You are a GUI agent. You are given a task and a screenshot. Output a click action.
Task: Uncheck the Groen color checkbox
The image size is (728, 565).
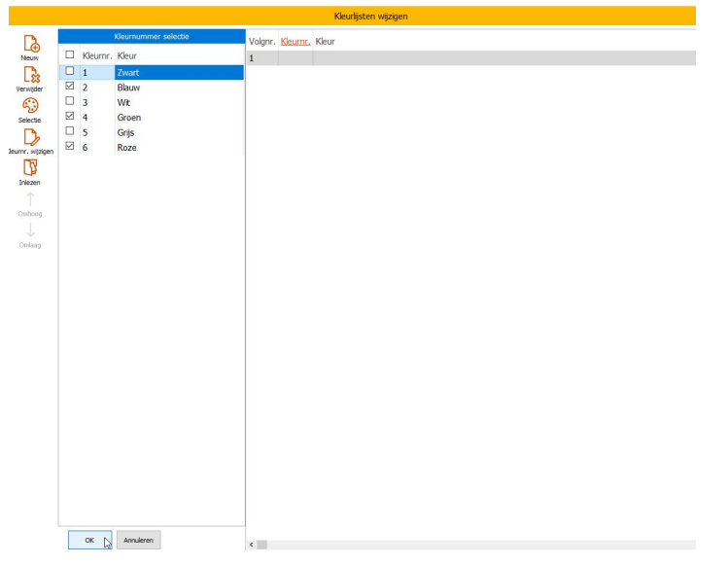point(69,117)
